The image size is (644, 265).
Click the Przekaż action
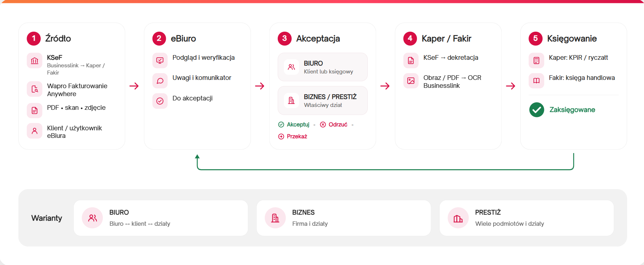(x=293, y=136)
